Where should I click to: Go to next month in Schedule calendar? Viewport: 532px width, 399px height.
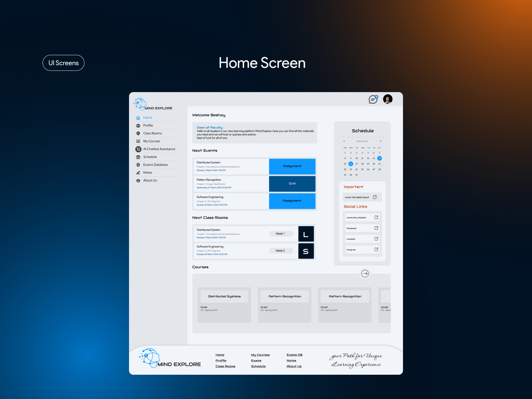[x=380, y=141]
